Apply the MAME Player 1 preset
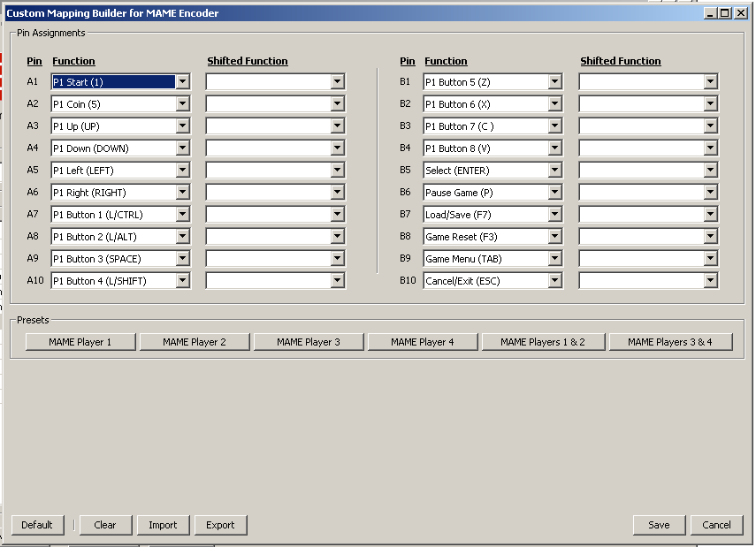The width and height of the screenshot is (756, 547). pos(80,342)
